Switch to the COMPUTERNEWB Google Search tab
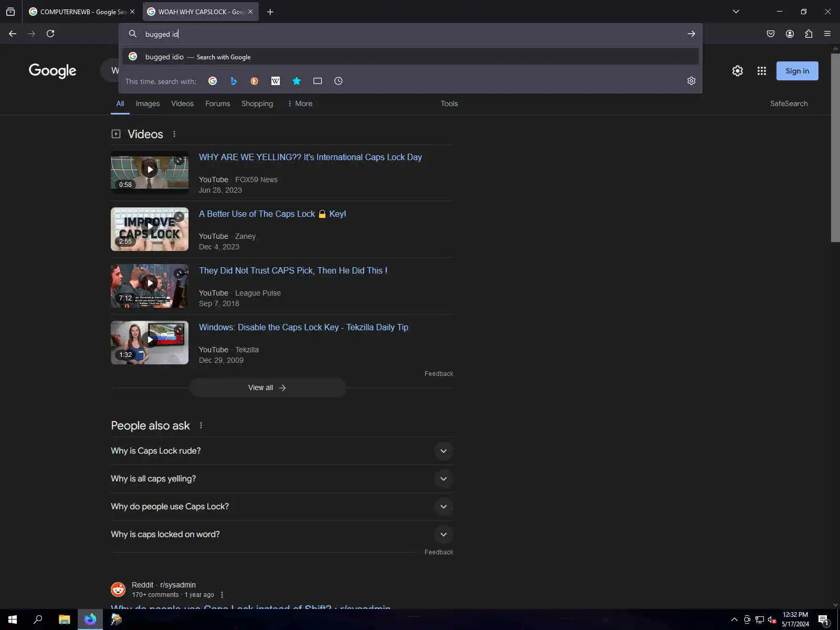 tap(81, 12)
